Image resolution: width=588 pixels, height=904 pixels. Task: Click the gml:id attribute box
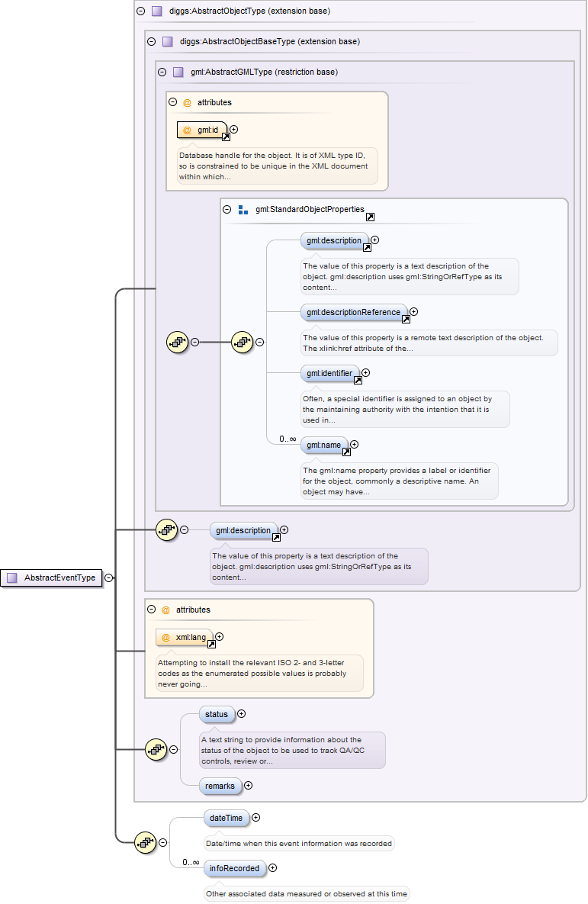[201, 130]
